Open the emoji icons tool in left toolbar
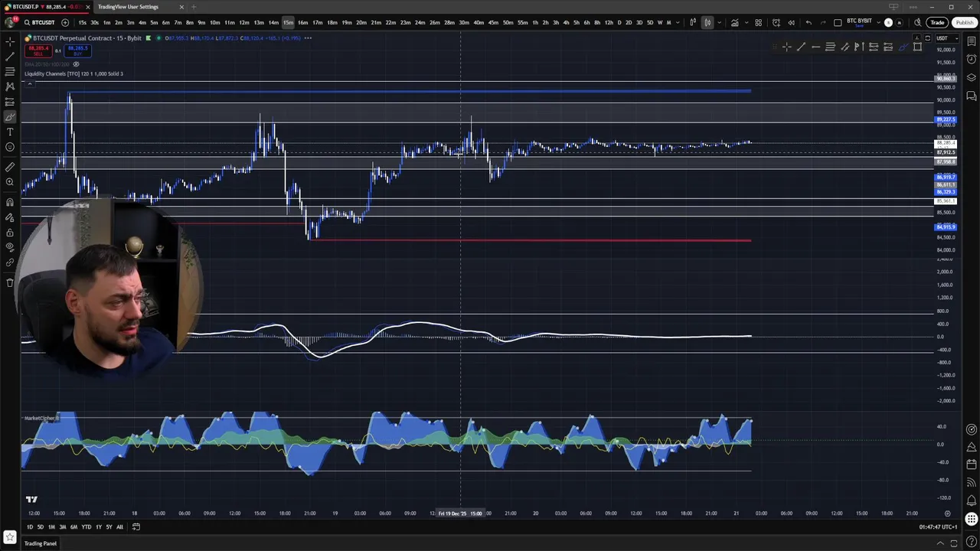The width and height of the screenshot is (980, 551). point(9,147)
